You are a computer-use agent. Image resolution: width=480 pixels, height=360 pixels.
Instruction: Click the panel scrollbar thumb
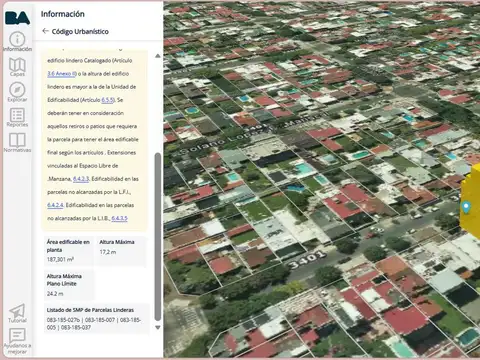tap(158, 237)
